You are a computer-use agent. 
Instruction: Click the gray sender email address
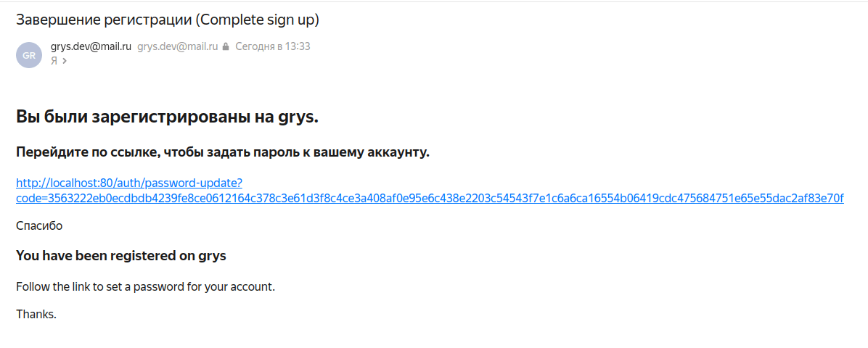[x=177, y=46]
